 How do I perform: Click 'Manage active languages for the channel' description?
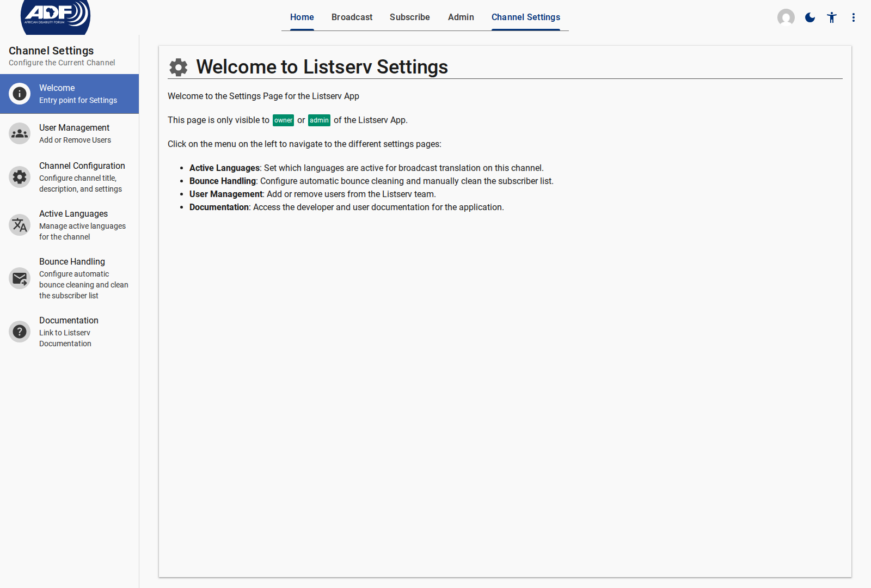[82, 231]
